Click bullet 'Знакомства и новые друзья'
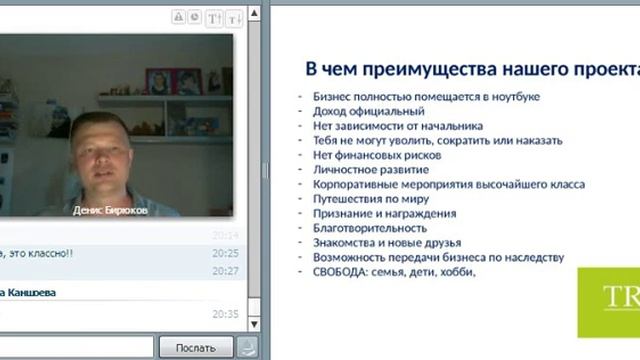640x360 pixels. click(x=387, y=242)
